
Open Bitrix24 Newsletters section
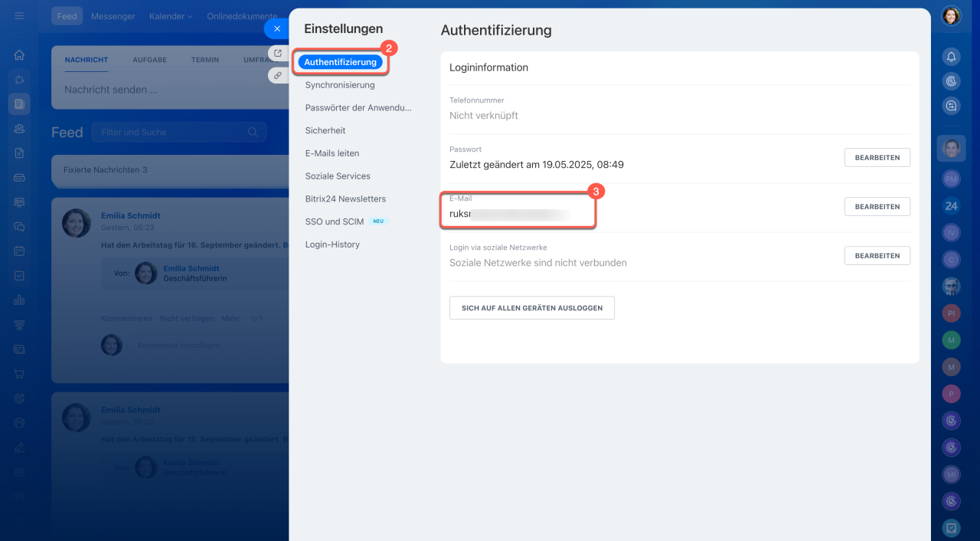(x=345, y=198)
